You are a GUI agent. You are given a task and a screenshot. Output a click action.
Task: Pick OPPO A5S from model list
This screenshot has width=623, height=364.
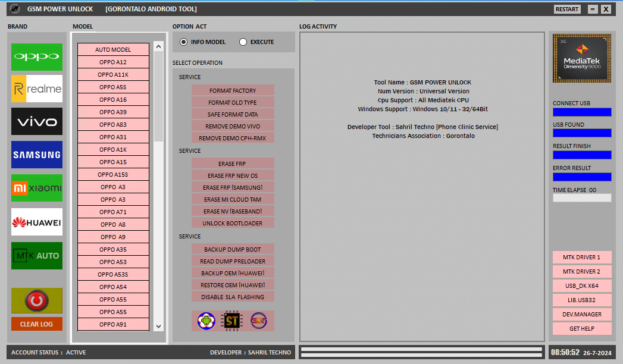tap(113, 87)
